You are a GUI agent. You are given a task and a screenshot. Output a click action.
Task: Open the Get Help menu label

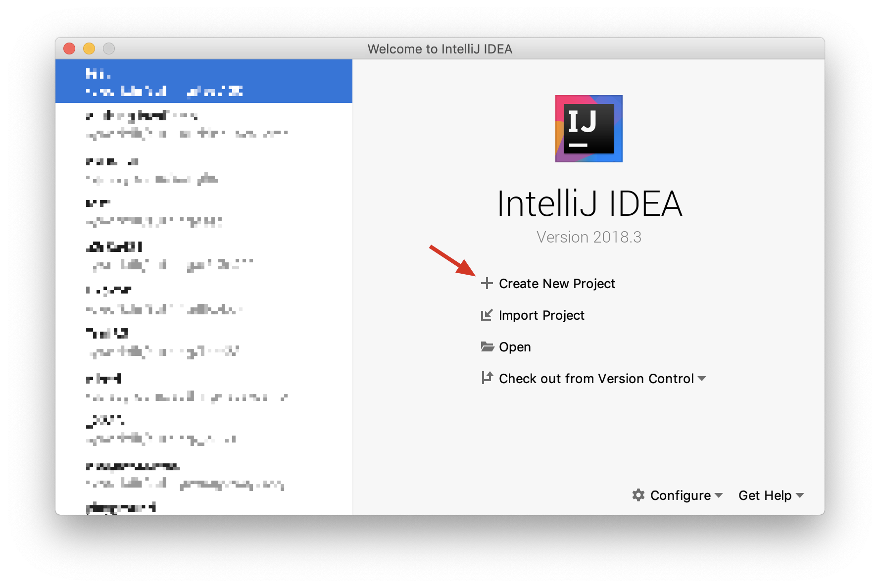(765, 495)
